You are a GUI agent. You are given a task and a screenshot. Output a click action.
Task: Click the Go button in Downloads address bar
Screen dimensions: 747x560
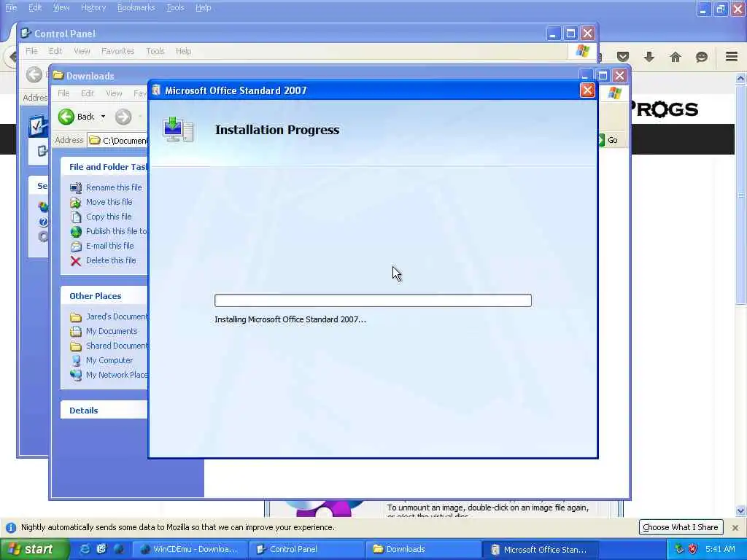coord(608,140)
